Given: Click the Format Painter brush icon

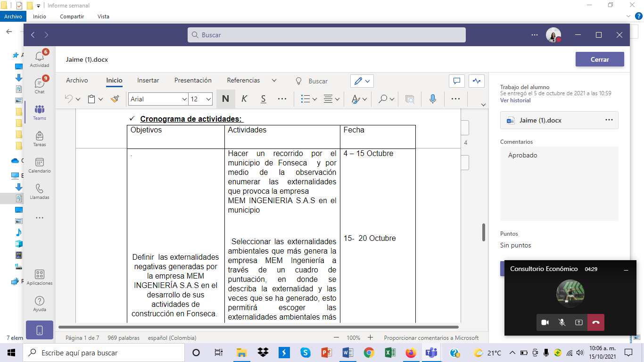Looking at the screenshot, I should coord(115,99).
